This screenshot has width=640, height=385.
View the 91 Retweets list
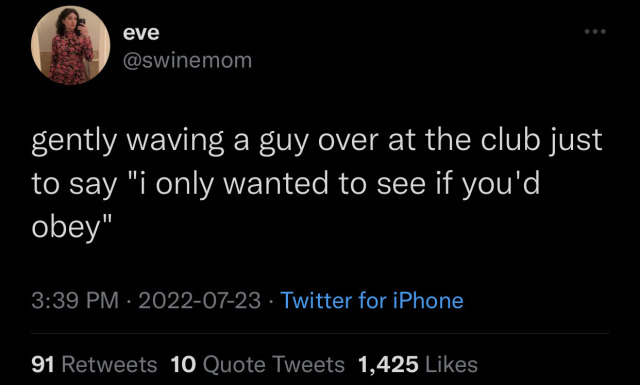coord(94,364)
